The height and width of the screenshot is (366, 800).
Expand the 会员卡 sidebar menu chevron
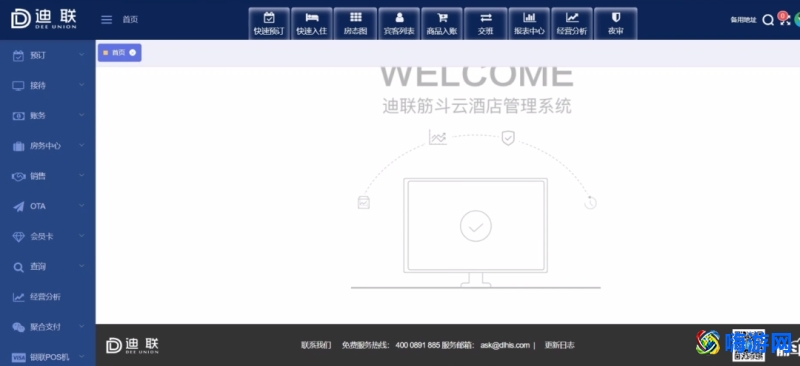point(82,235)
